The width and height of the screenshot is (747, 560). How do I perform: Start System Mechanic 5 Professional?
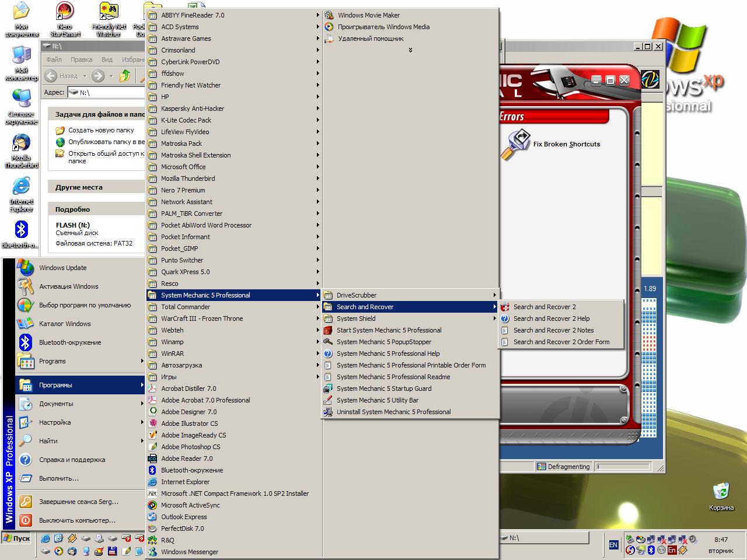click(x=410, y=330)
